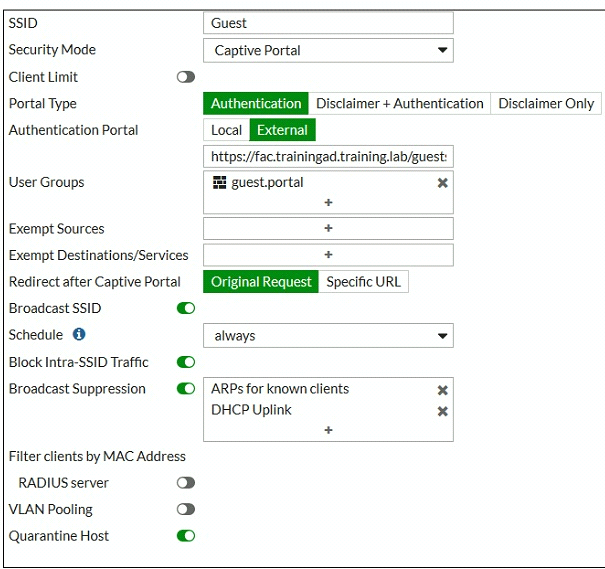
Task: Add a Broadcast Suppression type with plus
Action: (x=328, y=430)
